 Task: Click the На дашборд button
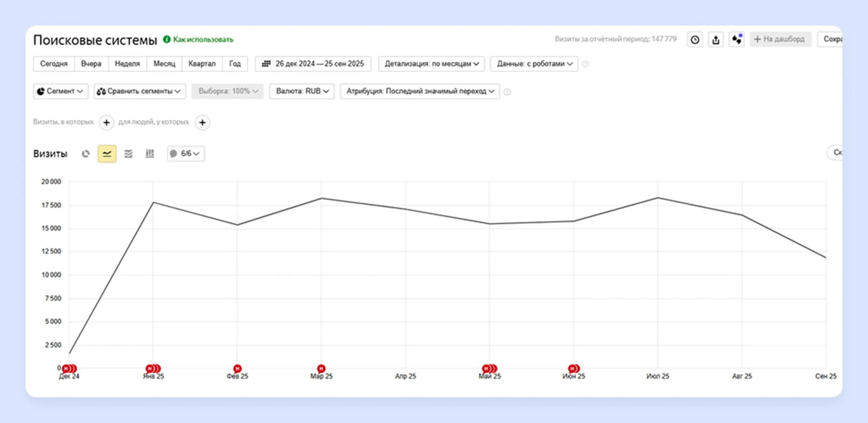click(x=780, y=39)
